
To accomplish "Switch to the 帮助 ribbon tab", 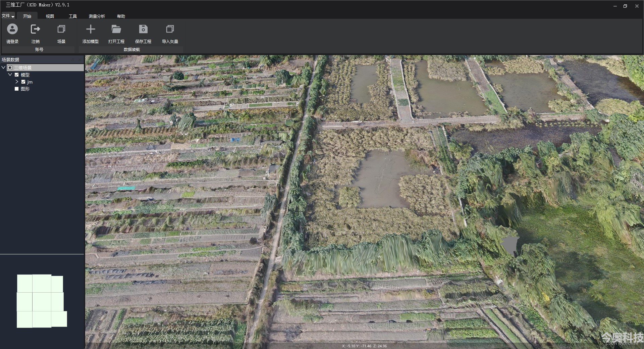I will click(121, 16).
